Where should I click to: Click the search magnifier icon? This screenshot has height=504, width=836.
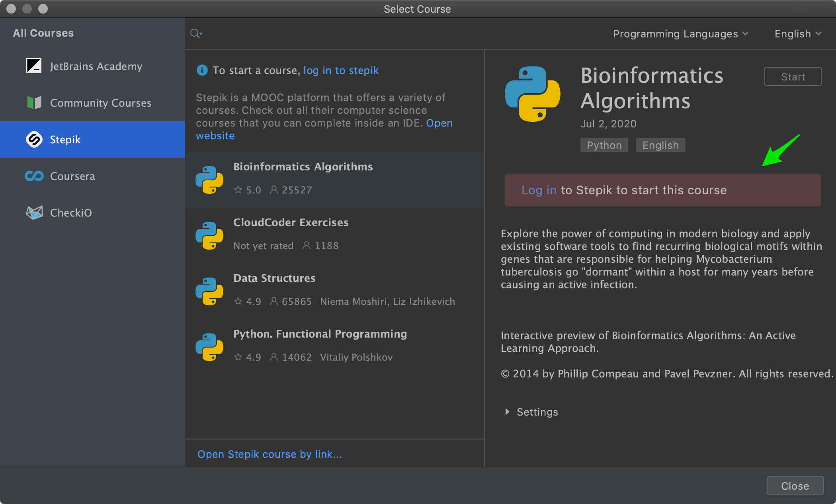(x=195, y=33)
